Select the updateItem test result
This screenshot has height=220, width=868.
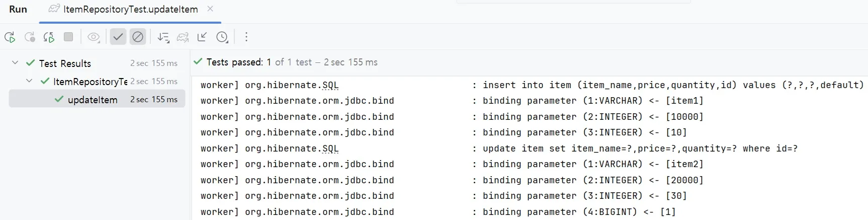(93, 100)
